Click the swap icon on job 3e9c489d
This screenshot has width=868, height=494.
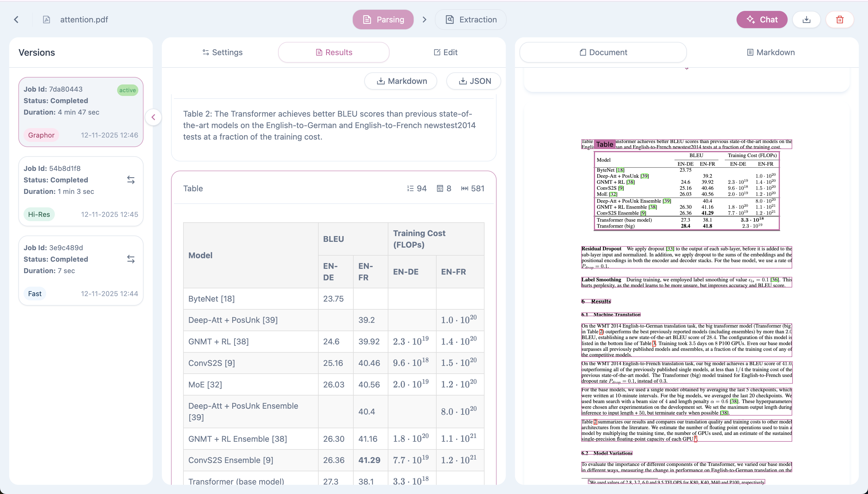tap(131, 259)
